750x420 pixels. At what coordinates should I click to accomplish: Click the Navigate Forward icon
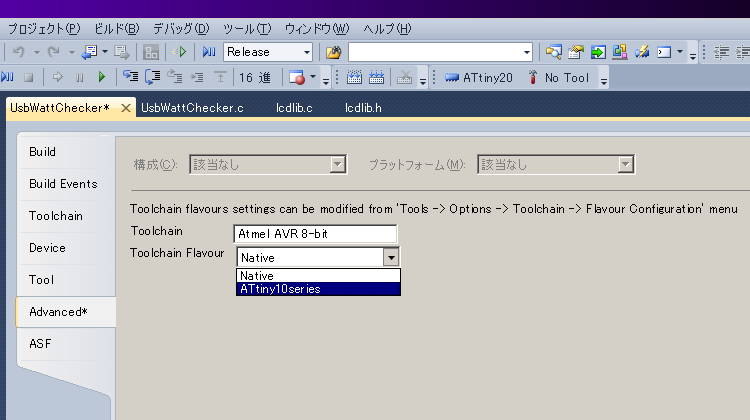tap(121, 52)
